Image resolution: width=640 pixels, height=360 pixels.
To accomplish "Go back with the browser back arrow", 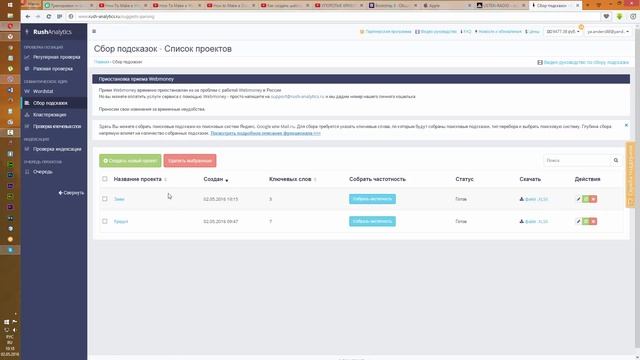I will coord(27,16).
